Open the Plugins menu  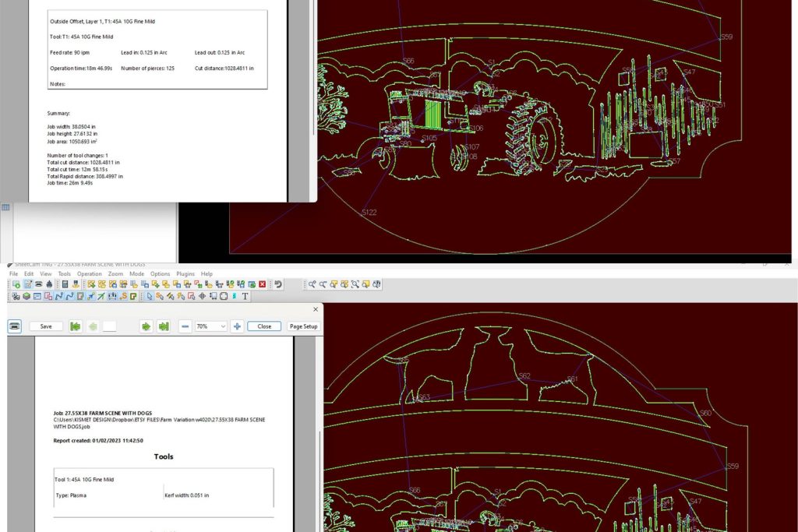pos(185,274)
